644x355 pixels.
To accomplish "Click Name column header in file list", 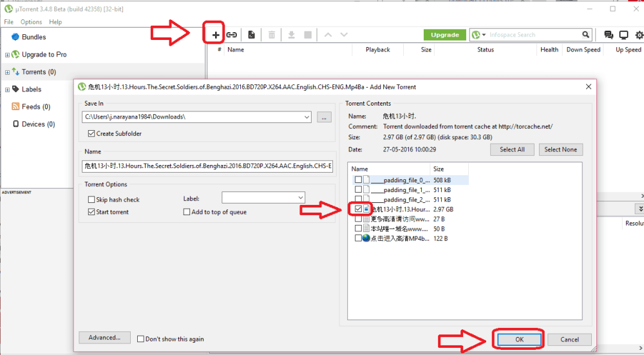I will point(389,169).
